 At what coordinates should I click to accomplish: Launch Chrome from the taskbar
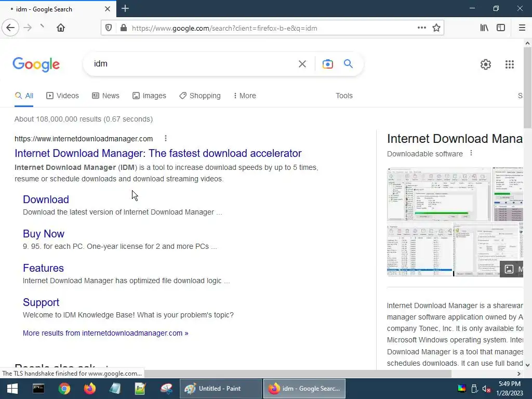[64, 389]
